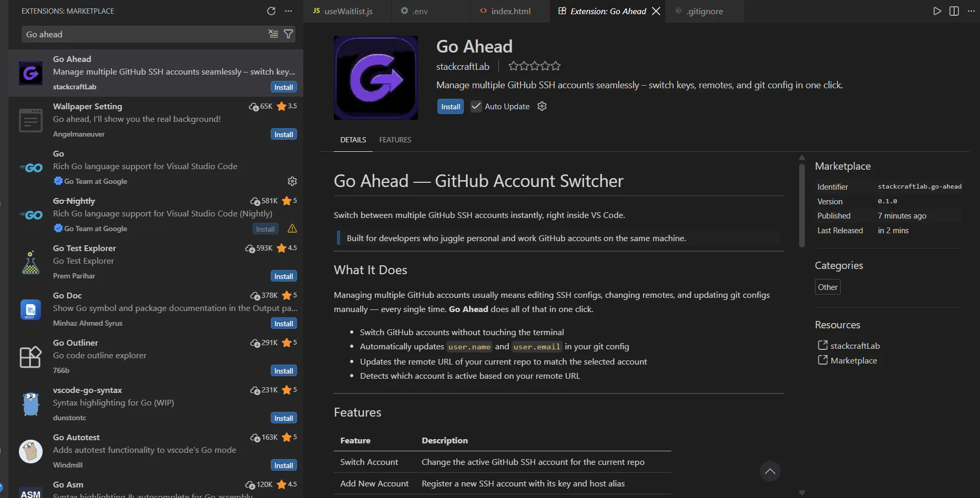Select the DETAILS tab
Viewport: 980px width, 498px height.
[x=353, y=140]
